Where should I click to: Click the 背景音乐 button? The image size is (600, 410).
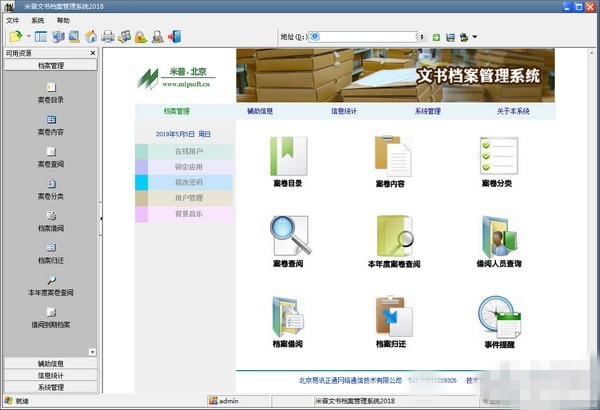(184, 214)
